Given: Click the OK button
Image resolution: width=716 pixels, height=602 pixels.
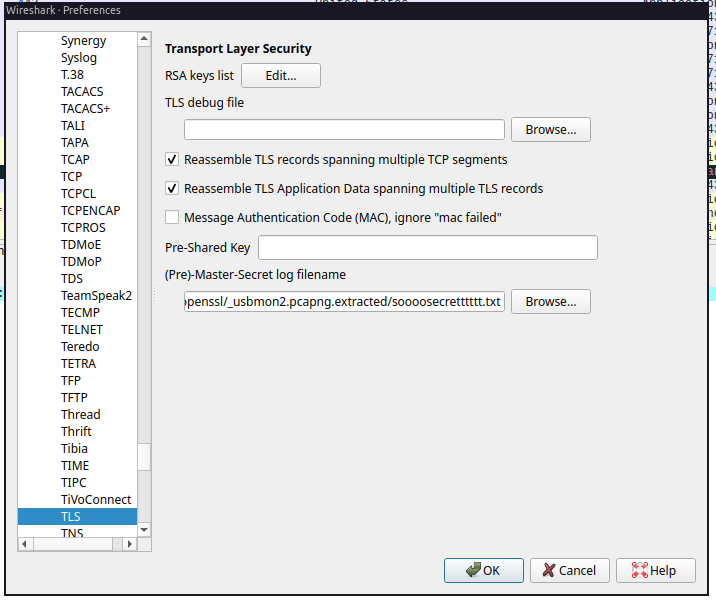Looking at the screenshot, I should (x=484, y=570).
